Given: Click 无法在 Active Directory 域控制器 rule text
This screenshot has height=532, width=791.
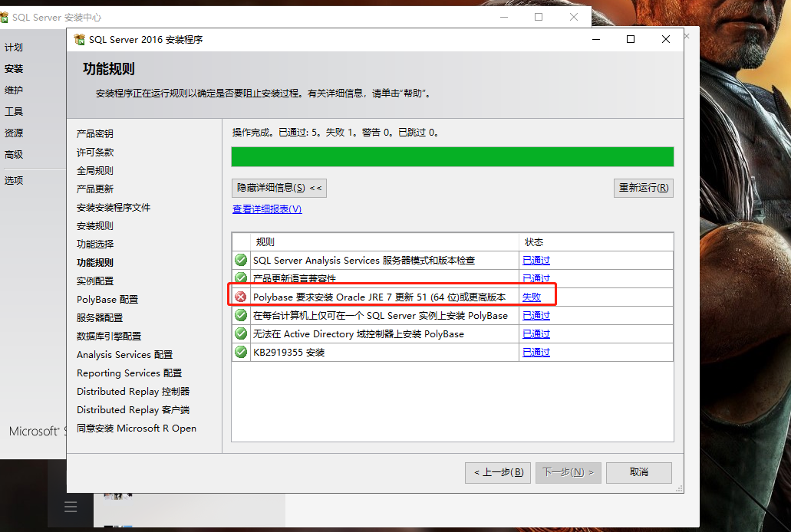Looking at the screenshot, I should [x=358, y=333].
